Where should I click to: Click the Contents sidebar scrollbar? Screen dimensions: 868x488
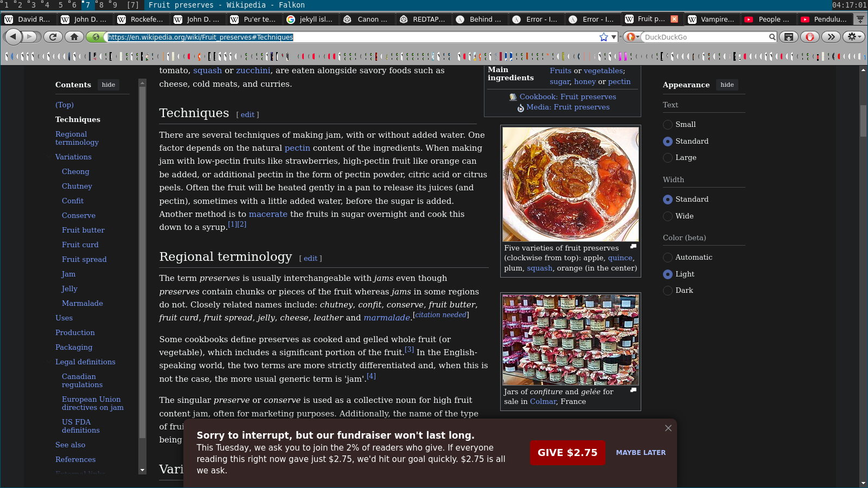coord(142,262)
